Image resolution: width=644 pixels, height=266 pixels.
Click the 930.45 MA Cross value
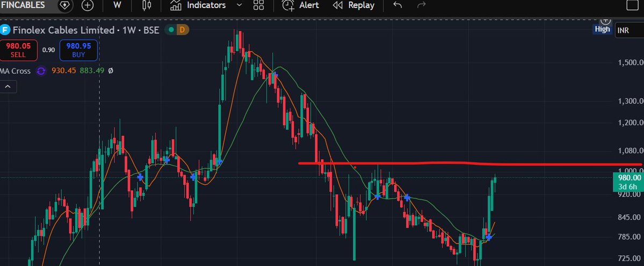pos(64,71)
